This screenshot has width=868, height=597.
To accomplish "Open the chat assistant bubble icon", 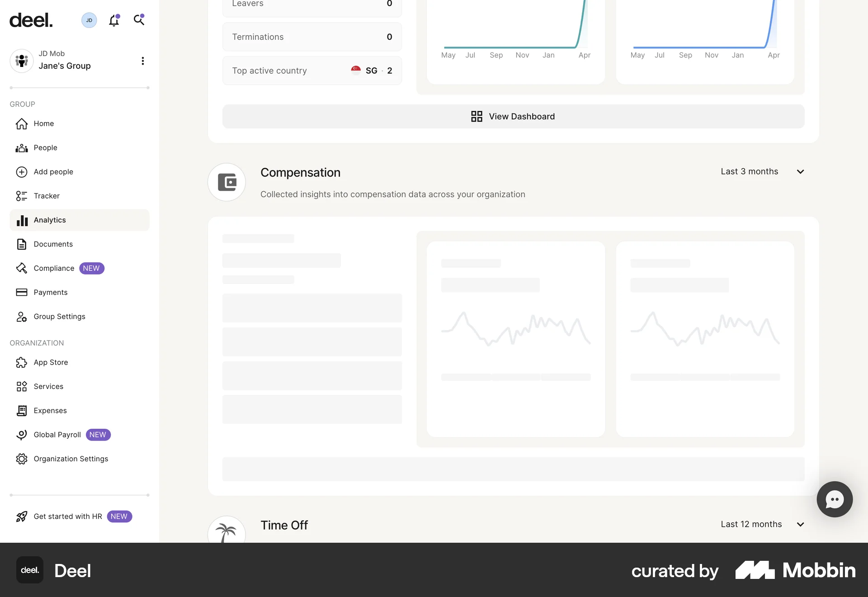I will pos(834,499).
